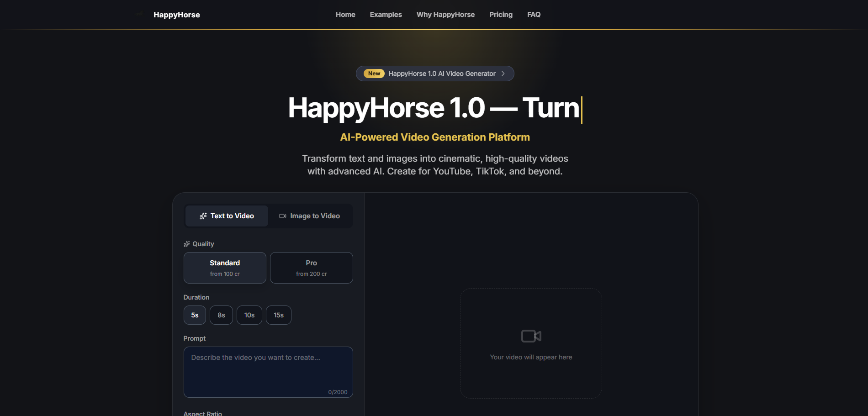Switch to the Image to Video tab
Image resolution: width=868 pixels, height=416 pixels.
309,216
